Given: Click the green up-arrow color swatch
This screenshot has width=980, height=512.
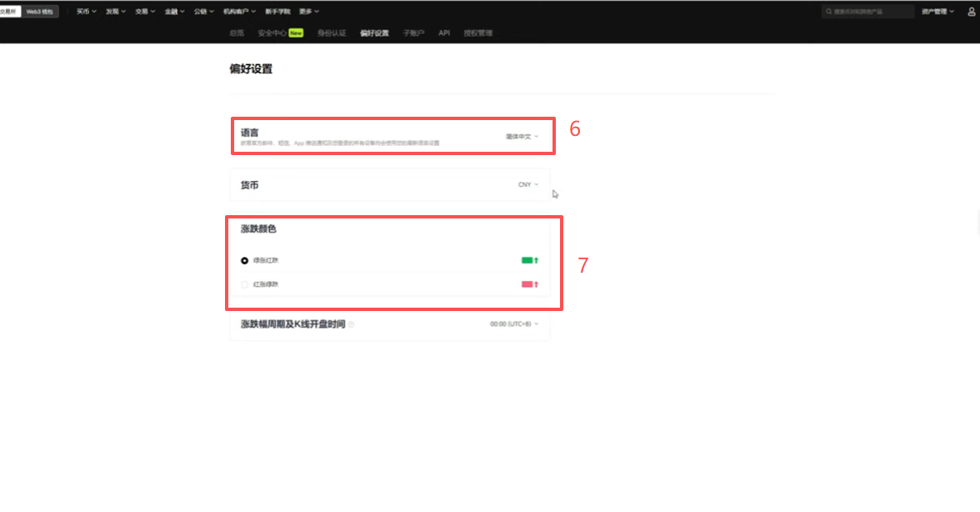Looking at the screenshot, I should 530,261.
